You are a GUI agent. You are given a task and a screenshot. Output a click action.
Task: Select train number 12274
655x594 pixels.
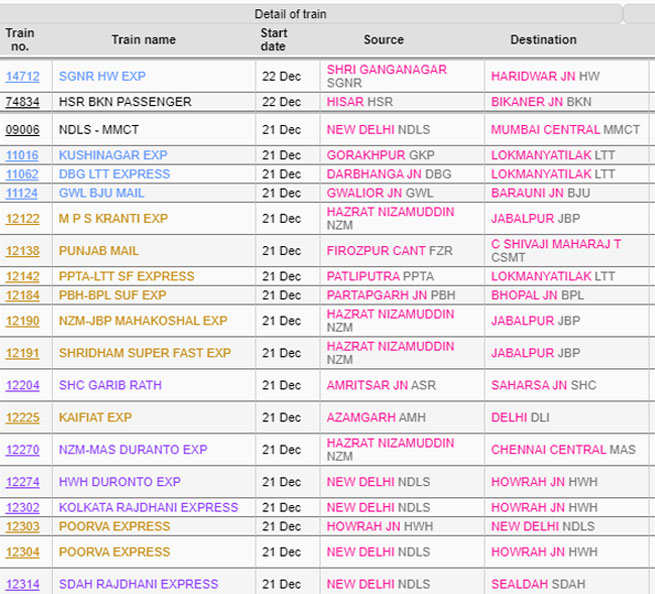pyautogui.click(x=22, y=482)
